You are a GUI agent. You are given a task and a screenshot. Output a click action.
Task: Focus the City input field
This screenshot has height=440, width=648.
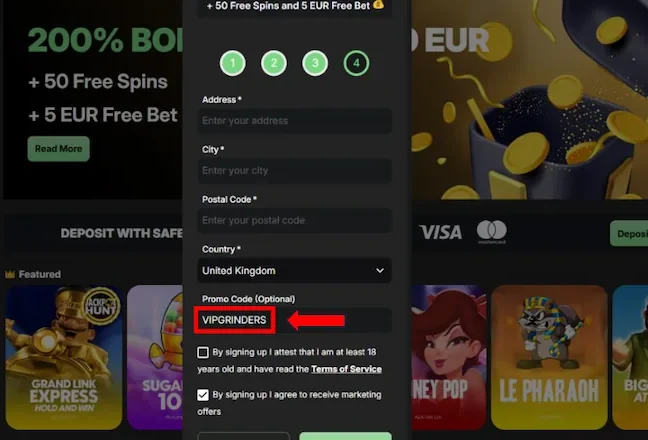(294, 171)
